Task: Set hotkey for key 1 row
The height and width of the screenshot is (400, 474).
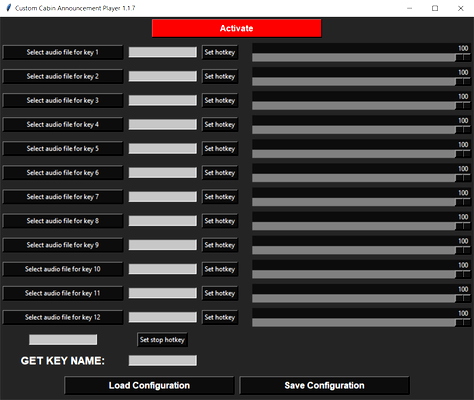Action: 220,52
